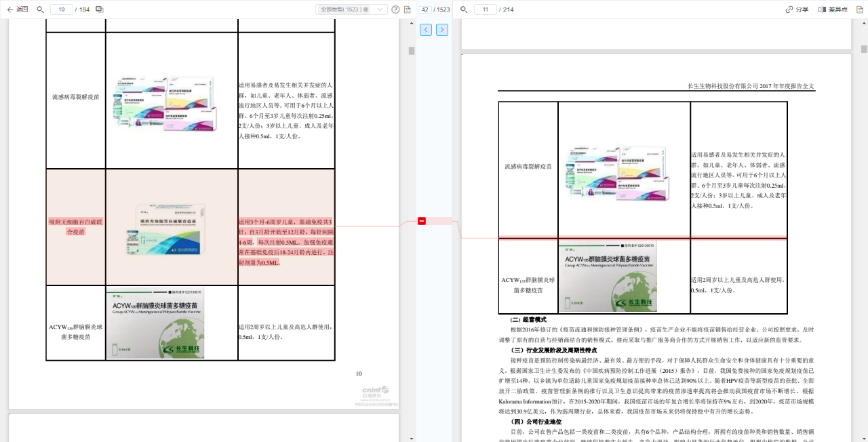Click the left pane text 适用2周岁以上儿童及高危人群使用

click(x=285, y=327)
